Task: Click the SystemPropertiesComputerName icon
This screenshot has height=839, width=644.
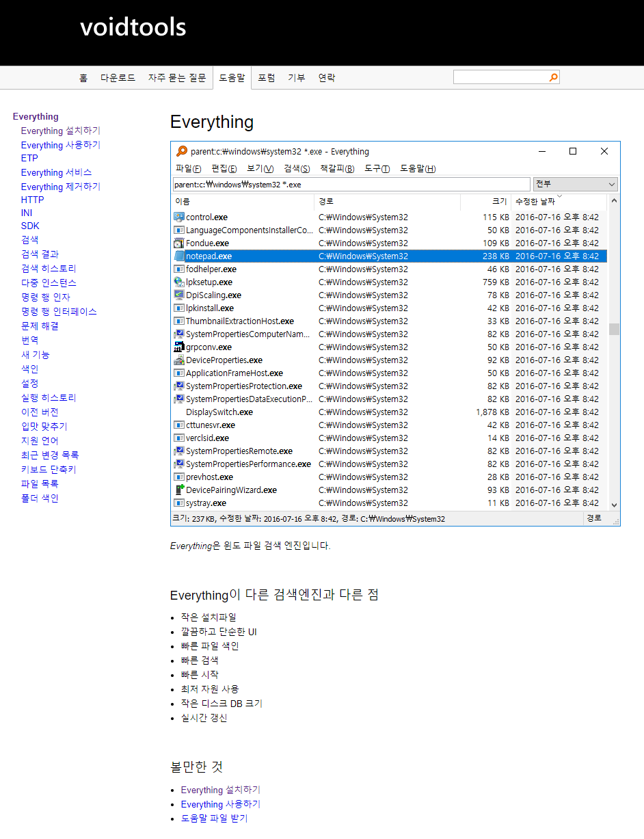Action: click(x=179, y=334)
